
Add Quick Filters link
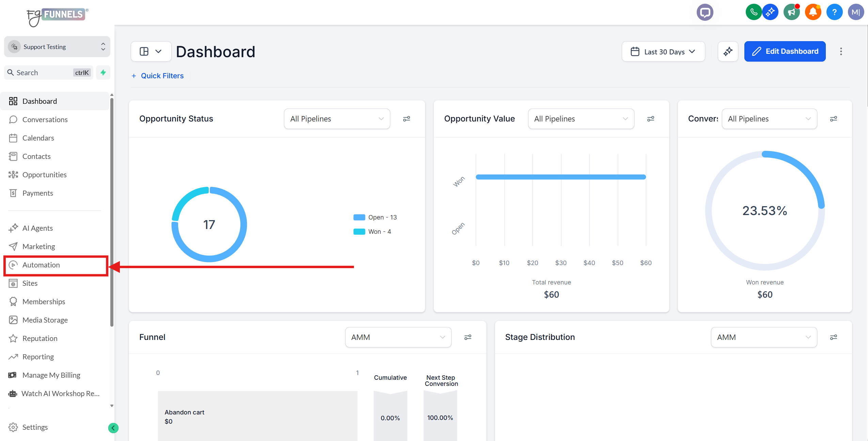158,76
